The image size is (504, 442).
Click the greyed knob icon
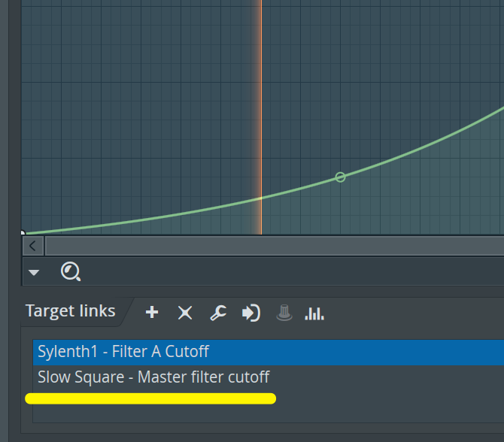[284, 313]
